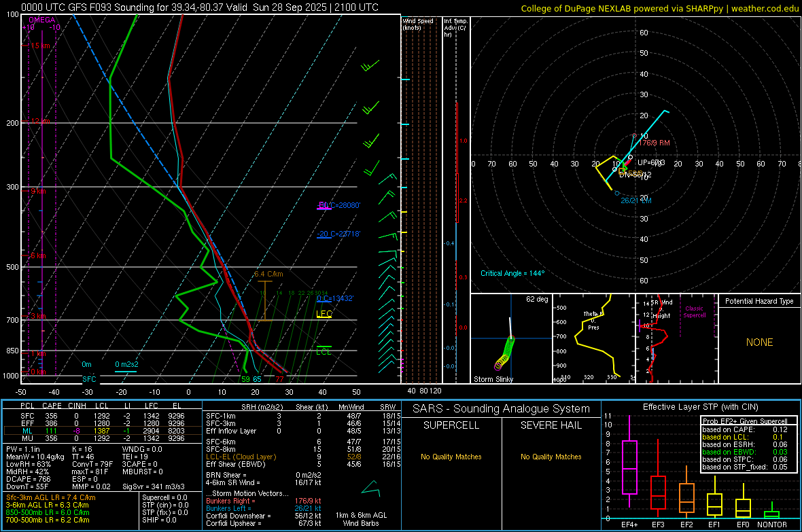Click the ConvT = 79F value
This screenshot has height=532, width=802.
pos(92,465)
